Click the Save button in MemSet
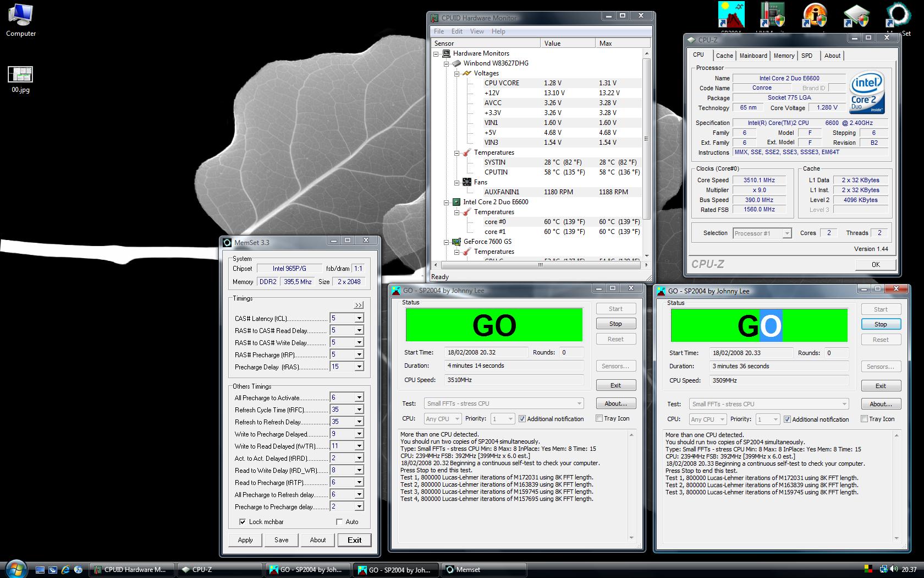This screenshot has width=924, height=578. click(x=282, y=540)
